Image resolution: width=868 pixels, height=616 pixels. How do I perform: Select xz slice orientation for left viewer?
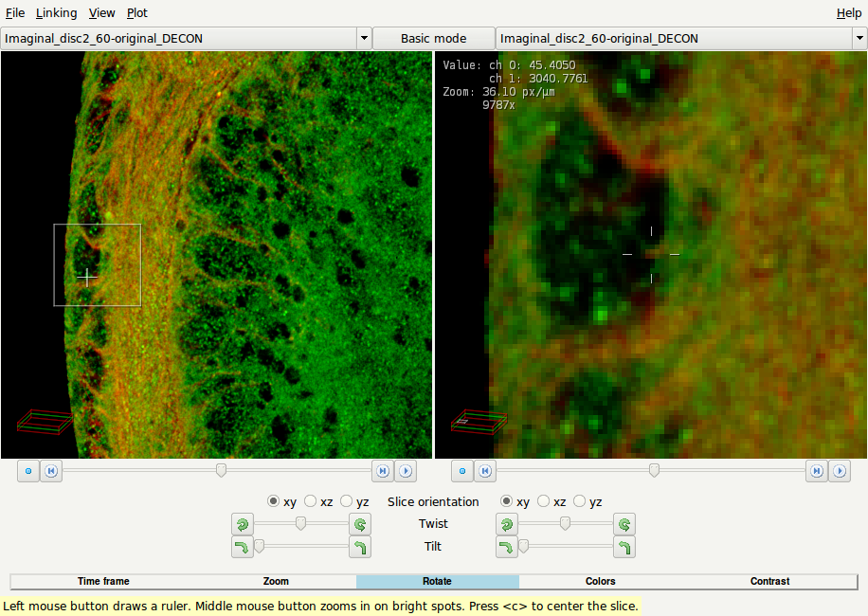318,501
